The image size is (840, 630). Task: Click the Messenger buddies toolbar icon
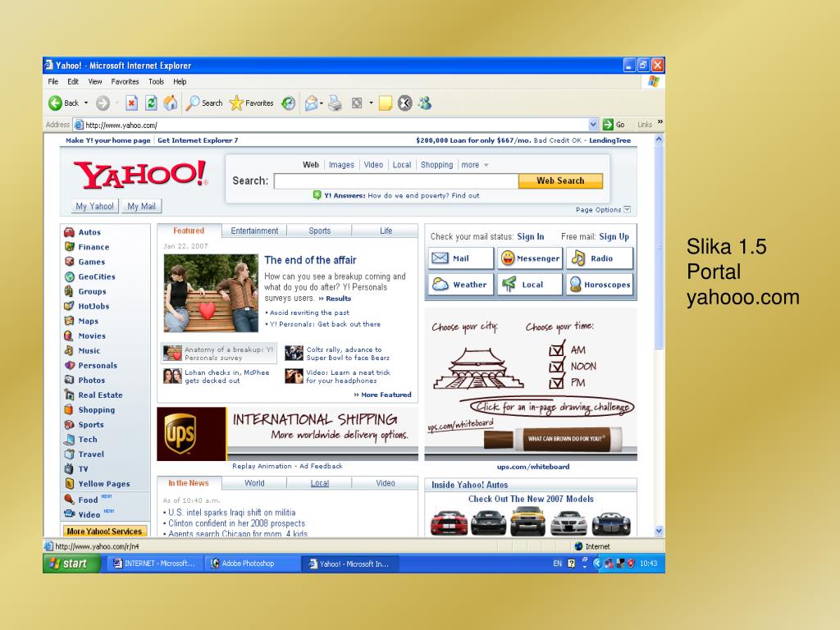coord(425,103)
